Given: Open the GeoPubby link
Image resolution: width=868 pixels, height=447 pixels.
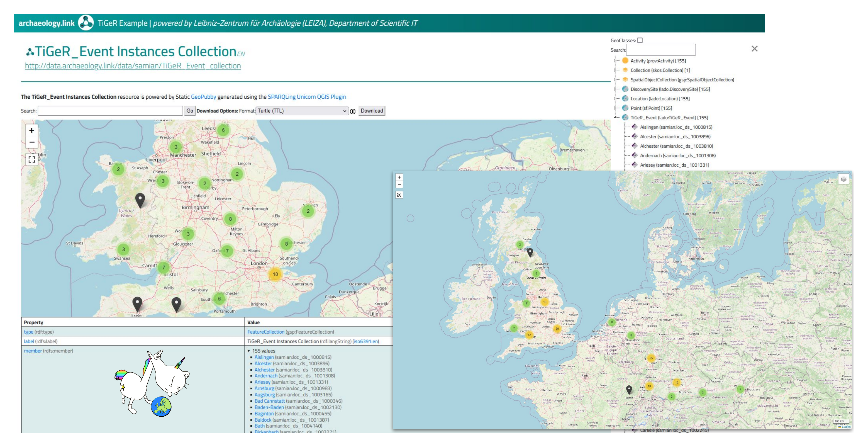Looking at the screenshot, I should pyautogui.click(x=204, y=97).
